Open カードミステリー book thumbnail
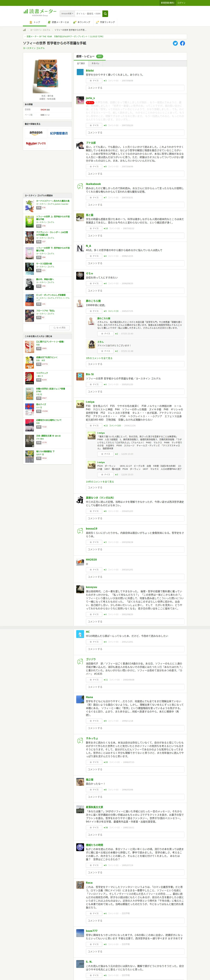This screenshot has width=210, height=980. point(30,206)
